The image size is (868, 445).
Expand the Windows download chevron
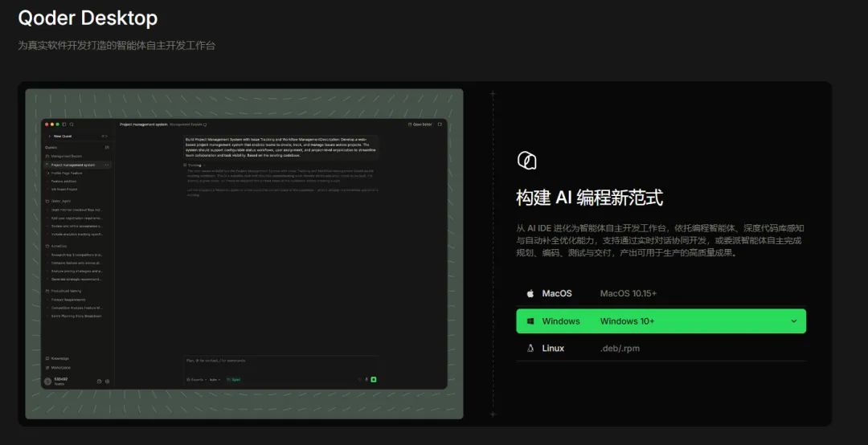[x=794, y=321]
